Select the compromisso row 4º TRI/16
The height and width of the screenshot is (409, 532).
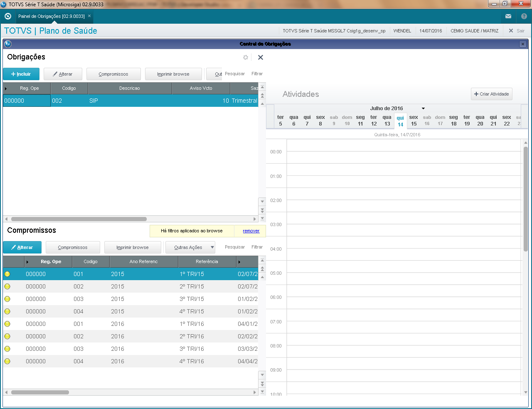point(131,361)
